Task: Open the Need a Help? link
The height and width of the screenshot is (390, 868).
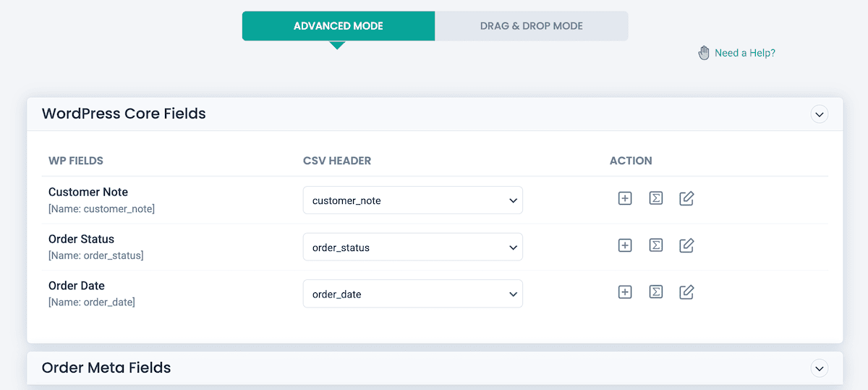Action: tap(745, 53)
